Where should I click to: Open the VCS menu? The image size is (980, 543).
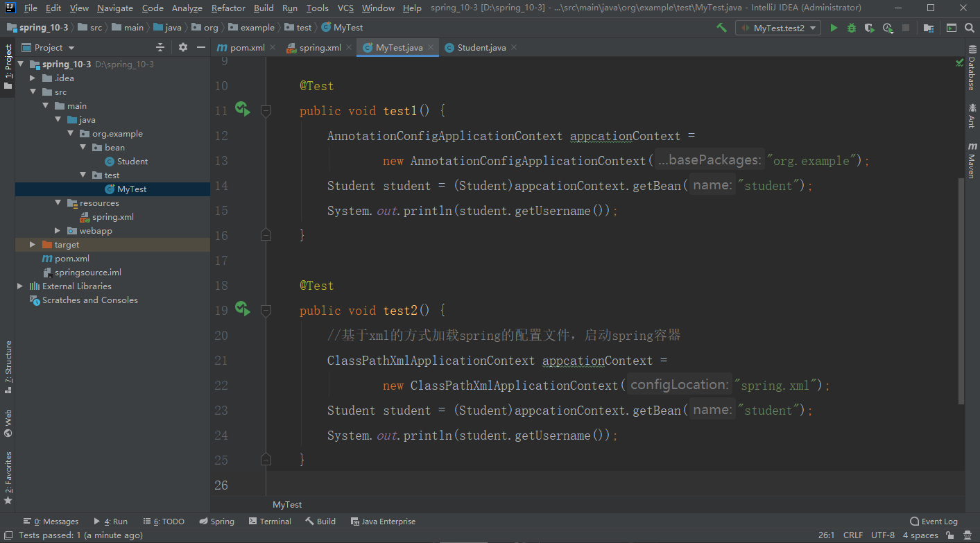tap(345, 8)
